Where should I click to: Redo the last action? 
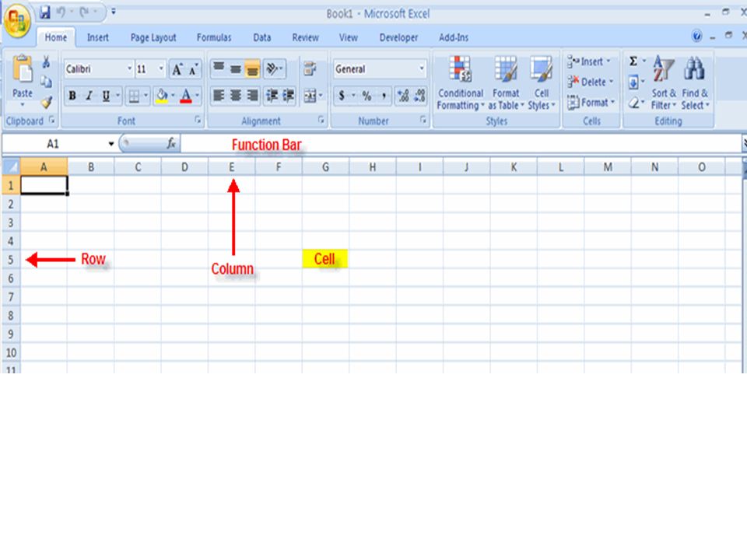pyautogui.click(x=84, y=12)
